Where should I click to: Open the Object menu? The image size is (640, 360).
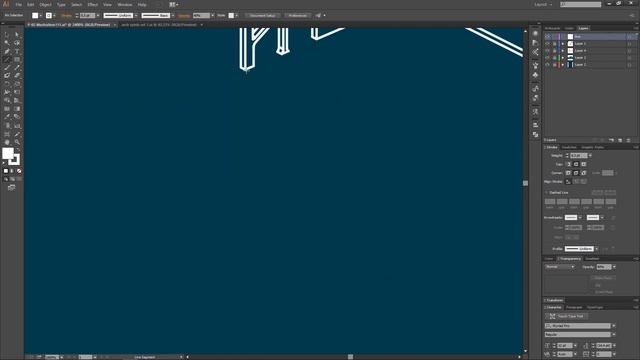click(x=45, y=4)
